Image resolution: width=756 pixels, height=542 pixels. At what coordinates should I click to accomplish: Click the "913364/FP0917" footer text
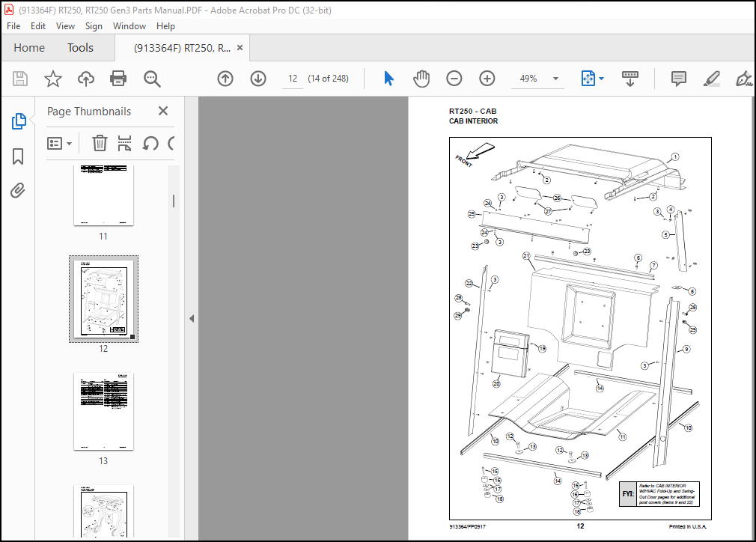[x=467, y=526]
